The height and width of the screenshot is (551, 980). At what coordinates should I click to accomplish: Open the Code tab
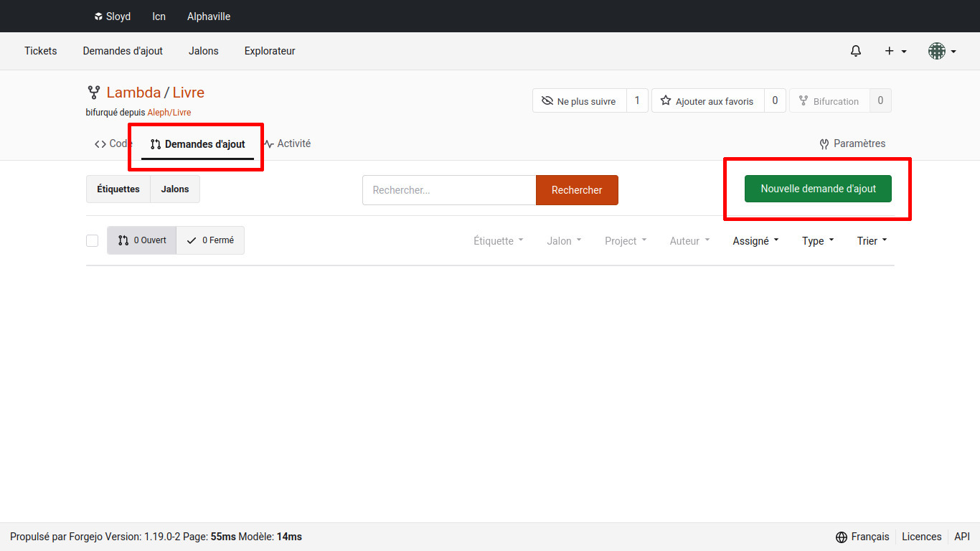[x=113, y=143]
